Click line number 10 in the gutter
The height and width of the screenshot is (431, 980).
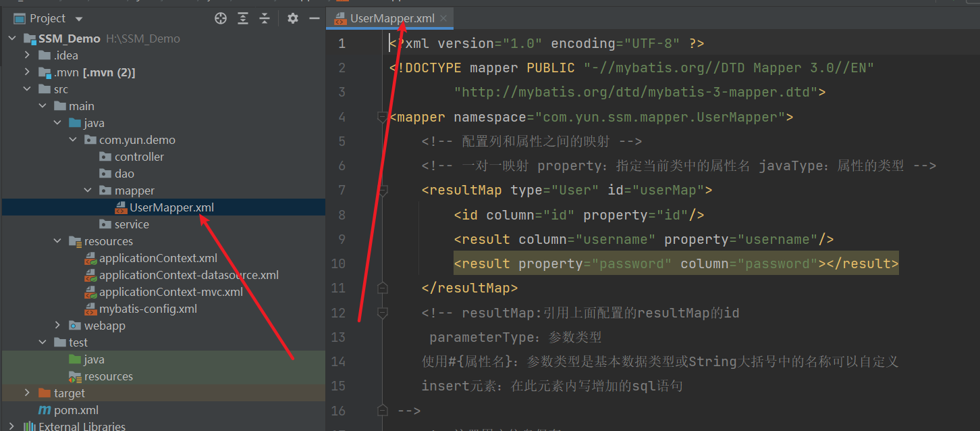pyautogui.click(x=338, y=263)
